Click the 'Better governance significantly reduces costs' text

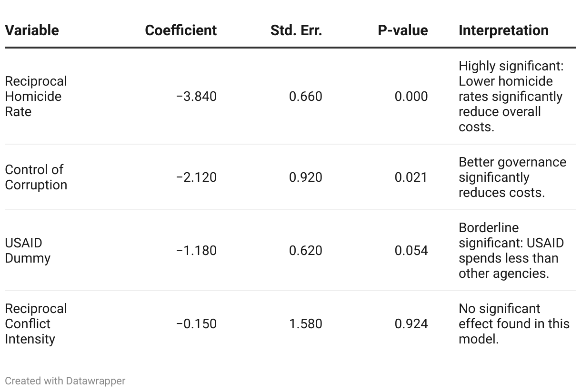(x=512, y=177)
